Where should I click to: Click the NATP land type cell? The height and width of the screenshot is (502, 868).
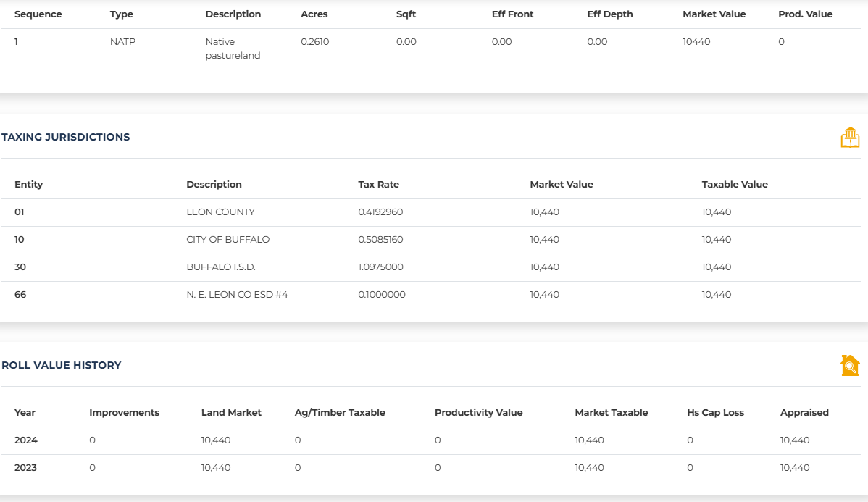click(x=122, y=42)
